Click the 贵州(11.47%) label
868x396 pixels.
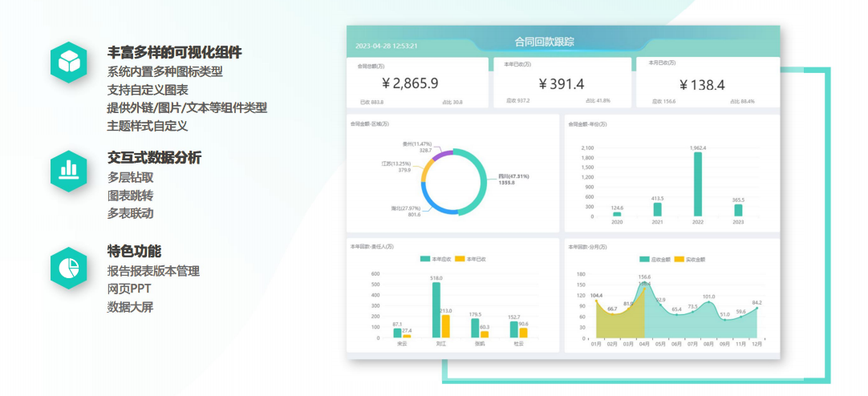pyautogui.click(x=417, y=143)
